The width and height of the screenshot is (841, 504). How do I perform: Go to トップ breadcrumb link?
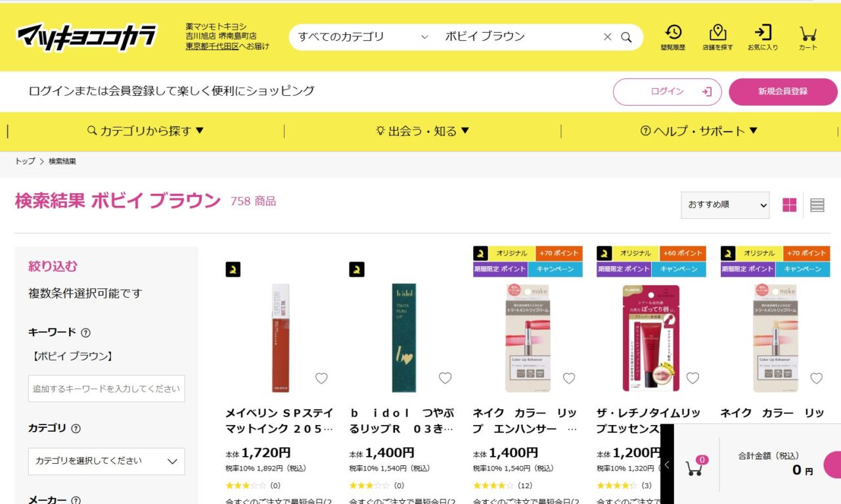[x=25, y=161]
